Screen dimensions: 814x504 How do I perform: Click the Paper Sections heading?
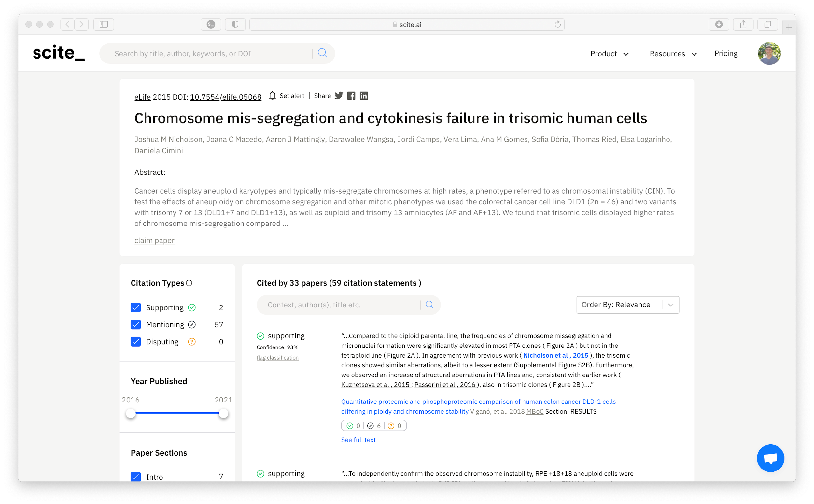[159, 453]
